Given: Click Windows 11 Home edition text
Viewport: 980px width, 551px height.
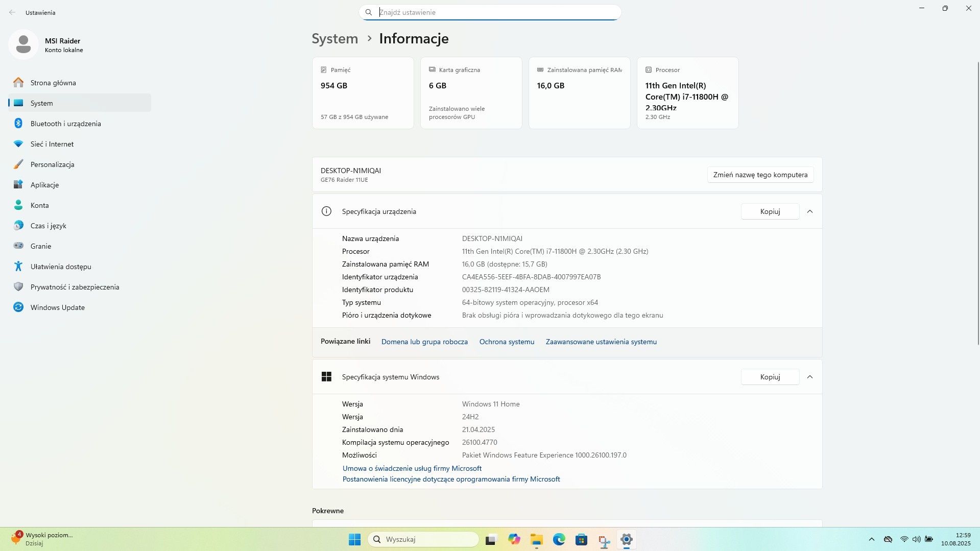Looking at the screenshot, I should click(x=491, y=404).
